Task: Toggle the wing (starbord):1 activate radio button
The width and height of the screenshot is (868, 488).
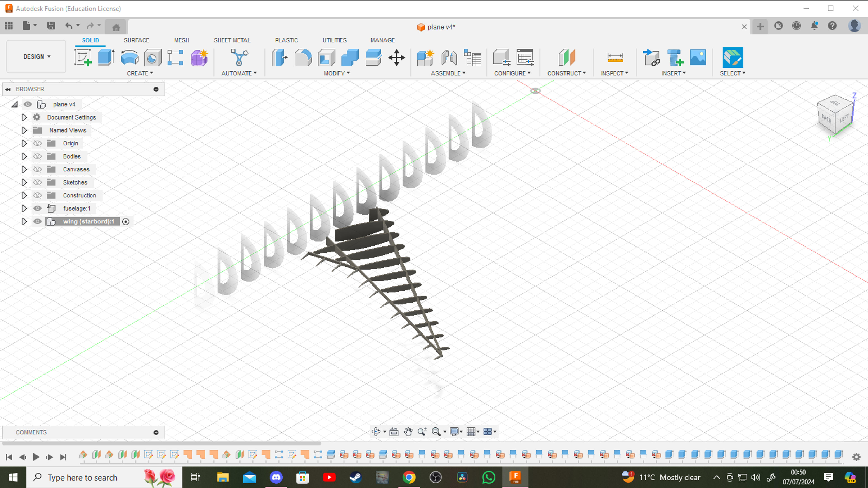Action: [x=126, y=222]
